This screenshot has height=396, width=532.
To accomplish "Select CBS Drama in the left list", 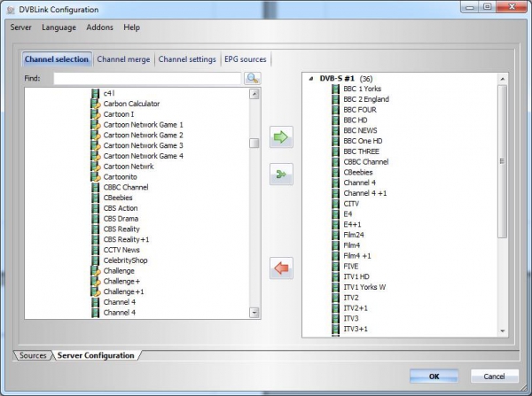I will 121,219.
